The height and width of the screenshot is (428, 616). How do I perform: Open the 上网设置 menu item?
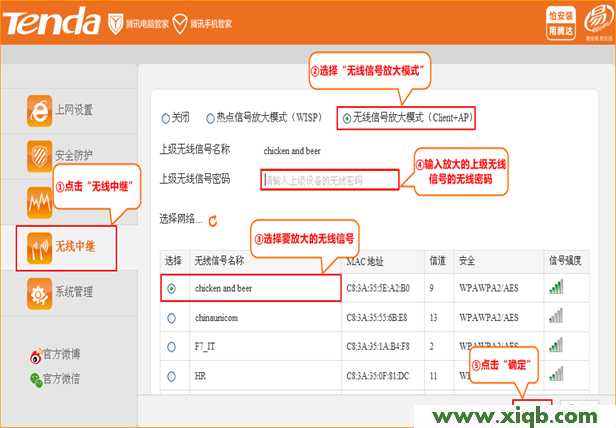coord(74,110)
